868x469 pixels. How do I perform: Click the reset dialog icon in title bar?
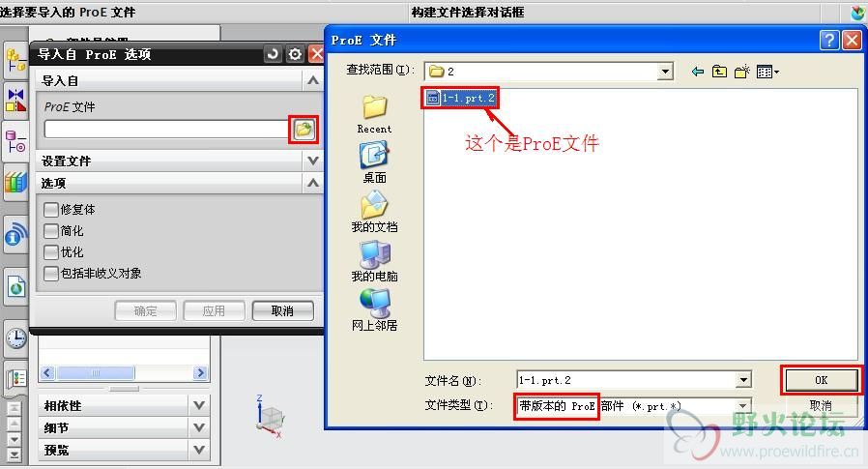(273, 54)
